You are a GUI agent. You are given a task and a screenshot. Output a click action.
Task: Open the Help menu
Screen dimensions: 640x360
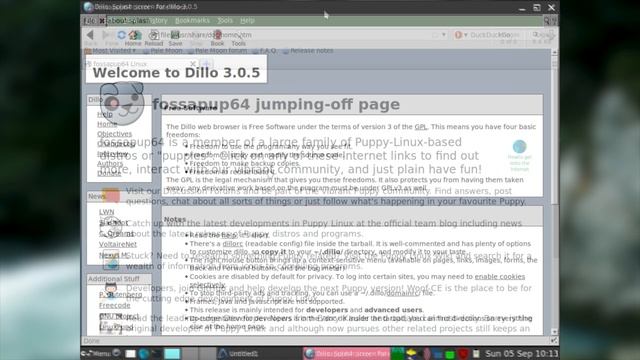coord(247,20)
